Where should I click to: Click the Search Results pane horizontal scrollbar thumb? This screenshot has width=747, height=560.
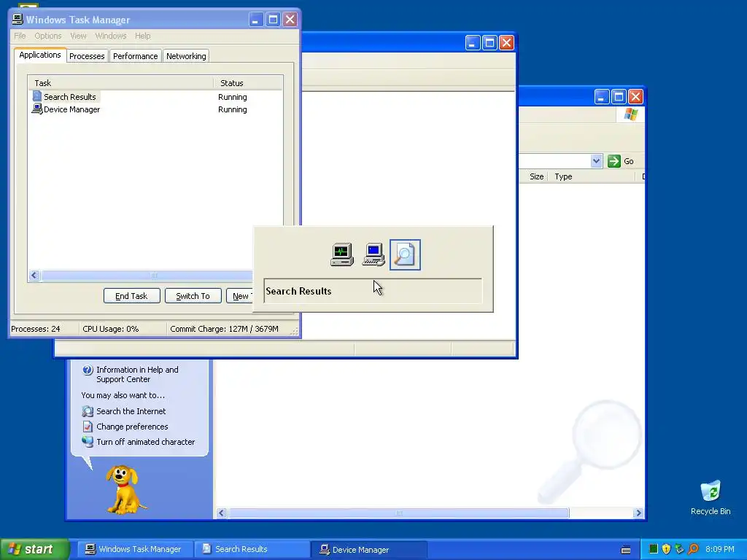399,513
